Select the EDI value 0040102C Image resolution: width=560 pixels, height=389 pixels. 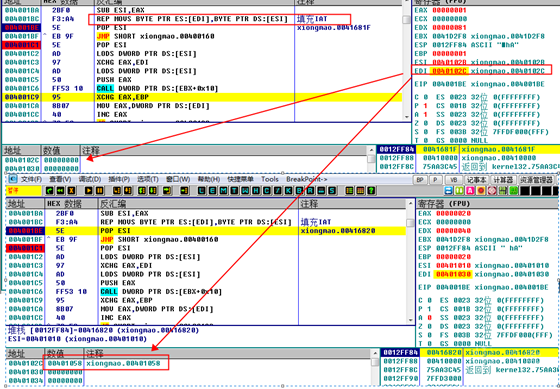tap(449, 71)
